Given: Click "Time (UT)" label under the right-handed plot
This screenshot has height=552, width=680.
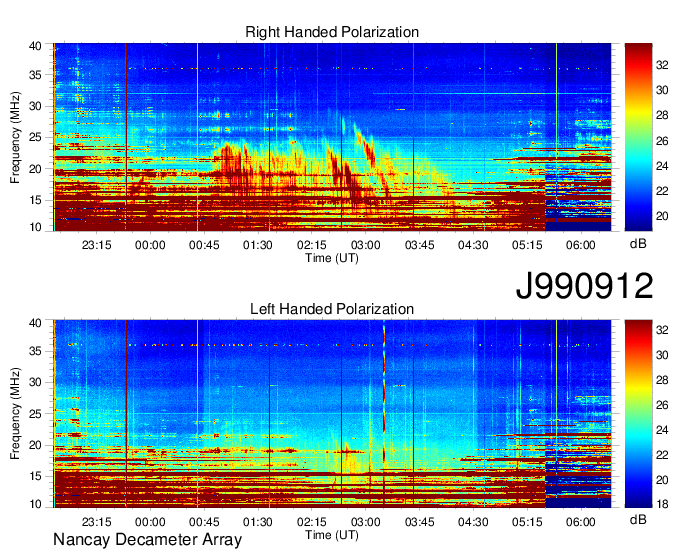Looking at the screenshot, I should pyautogui.click(x=332, y=258).
